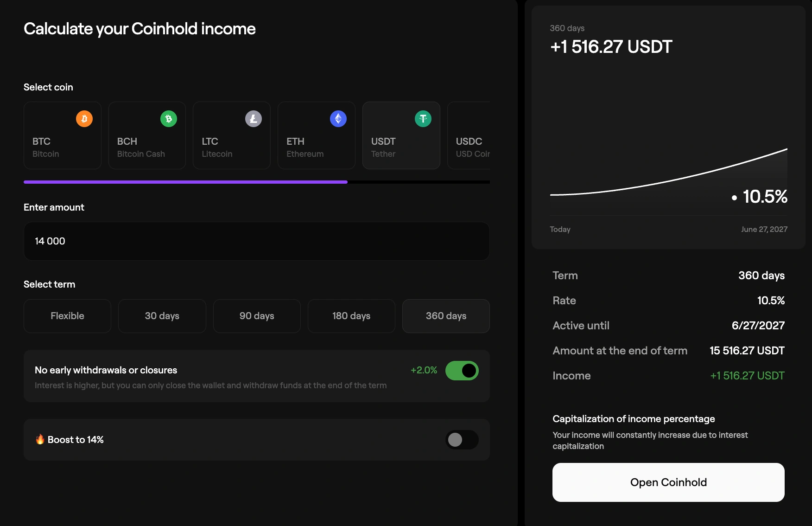Click the 'Boost to 14%' label
The image size is (812, 526).
point(76,440)
